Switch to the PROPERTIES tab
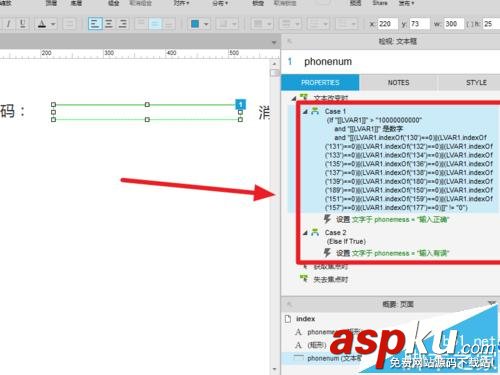 coord(320,82)
